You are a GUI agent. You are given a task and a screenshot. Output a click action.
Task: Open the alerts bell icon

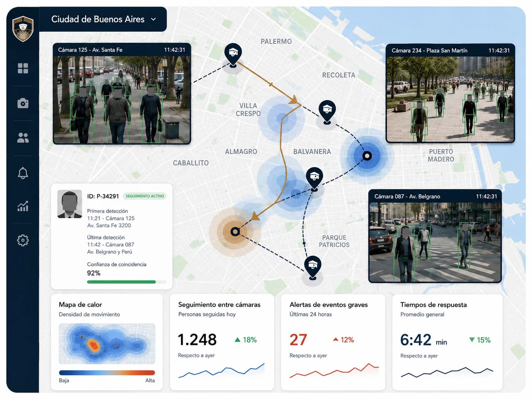coord(23,173)
